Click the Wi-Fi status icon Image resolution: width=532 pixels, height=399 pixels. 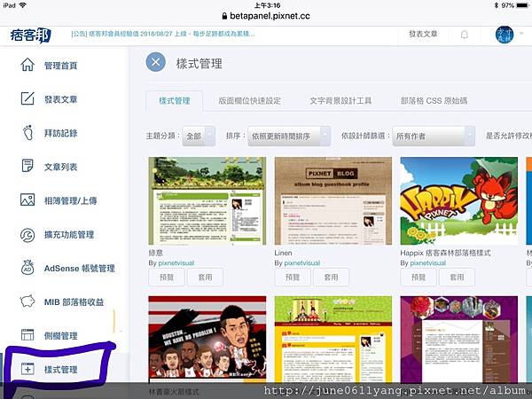pyautogui.click(x=23, y=5)
